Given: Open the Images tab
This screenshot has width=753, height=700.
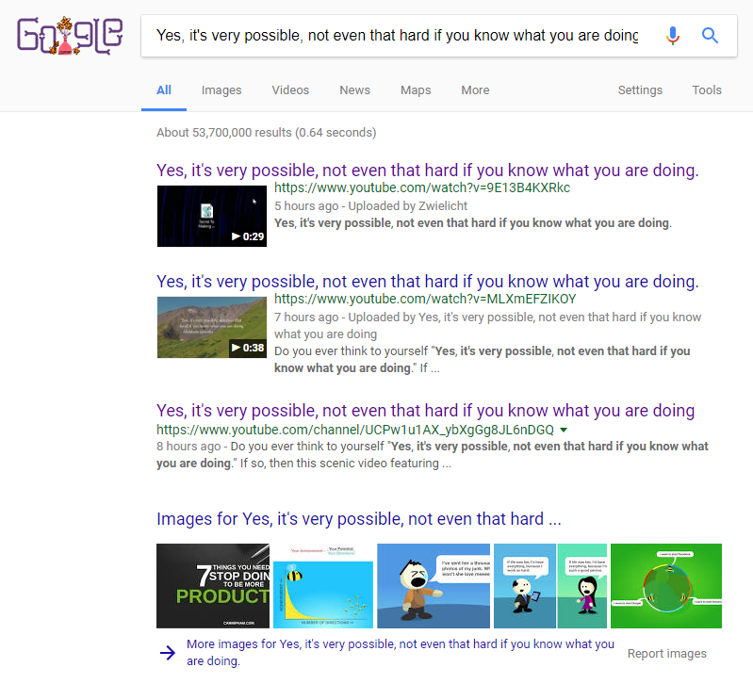Looking at the screenshot, I should click(x=221, y=90).
